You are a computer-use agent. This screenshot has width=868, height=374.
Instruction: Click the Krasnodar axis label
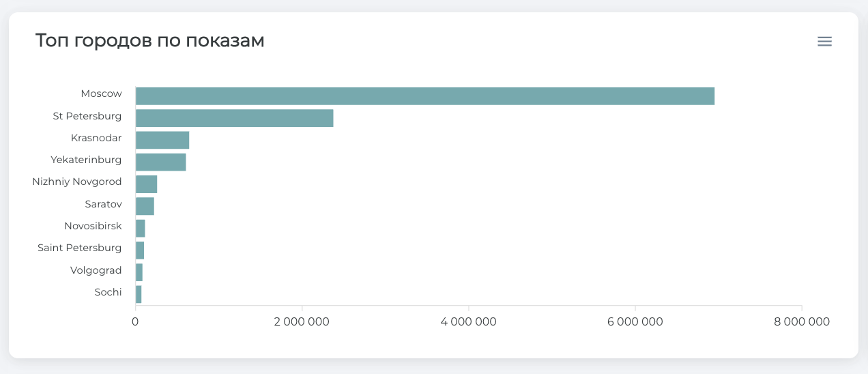tap(96, 138)
